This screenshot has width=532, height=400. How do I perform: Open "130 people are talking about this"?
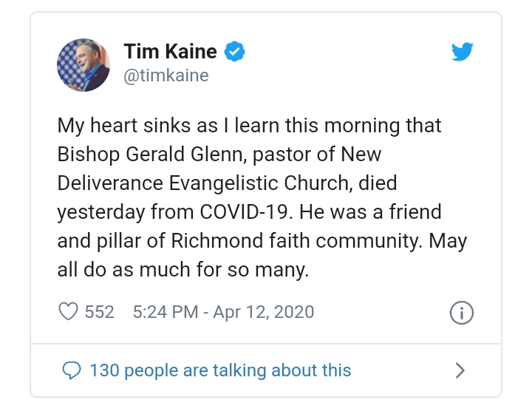219,370
